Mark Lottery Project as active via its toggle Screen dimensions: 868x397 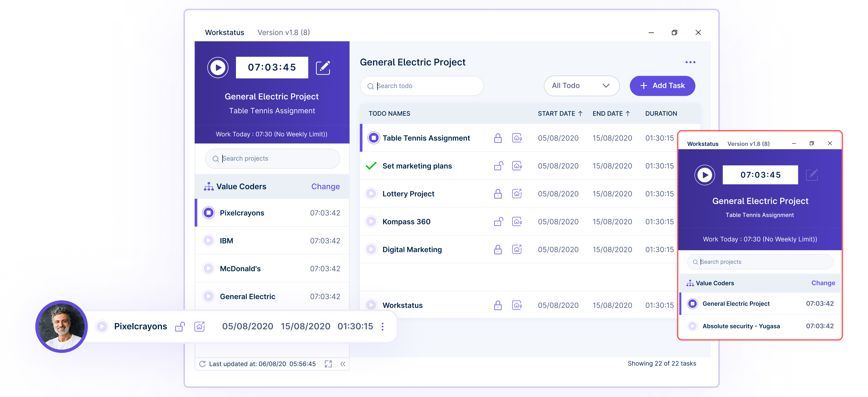coord(371,194)
